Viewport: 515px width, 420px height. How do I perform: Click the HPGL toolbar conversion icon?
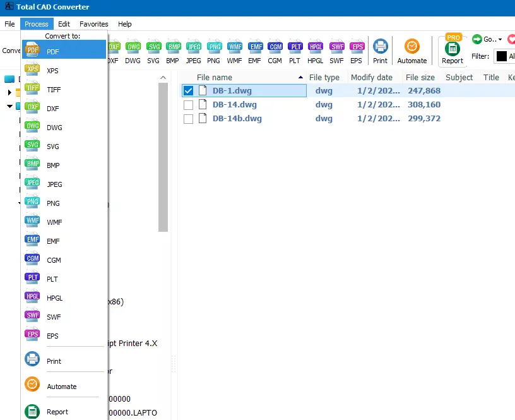pos(316,51)
